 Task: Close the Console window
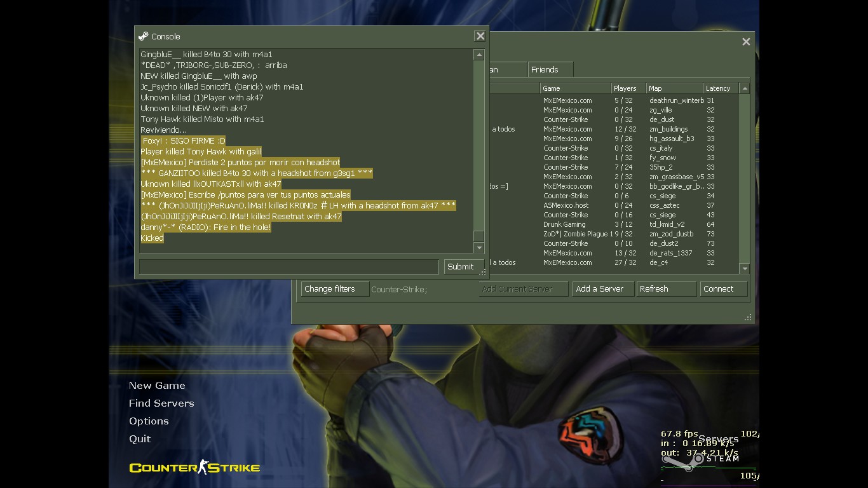coord(480,36)
